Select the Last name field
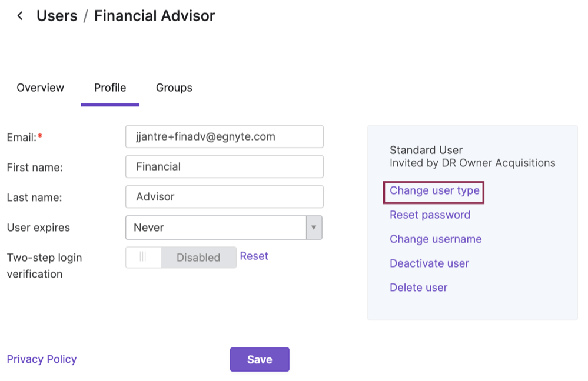 pyautogui.click(x=224, y=196)
